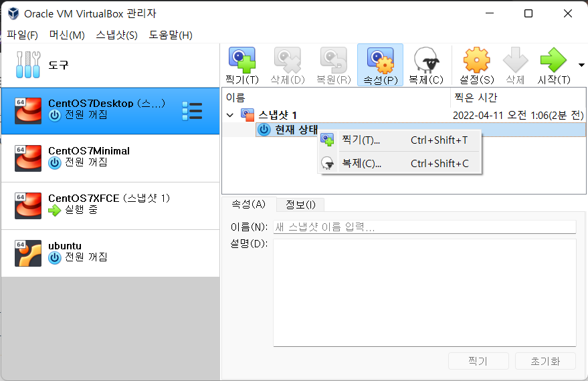Close the VirtualBox manager window

point(568,13)
